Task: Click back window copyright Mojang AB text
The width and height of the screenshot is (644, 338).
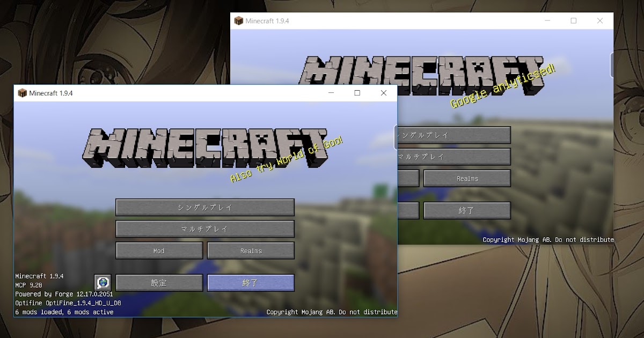Action: 548,240
